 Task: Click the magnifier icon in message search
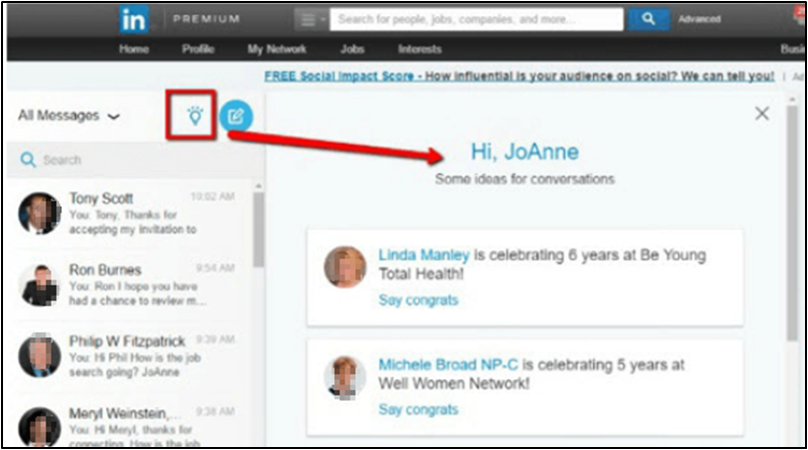[x=28, y=160]
